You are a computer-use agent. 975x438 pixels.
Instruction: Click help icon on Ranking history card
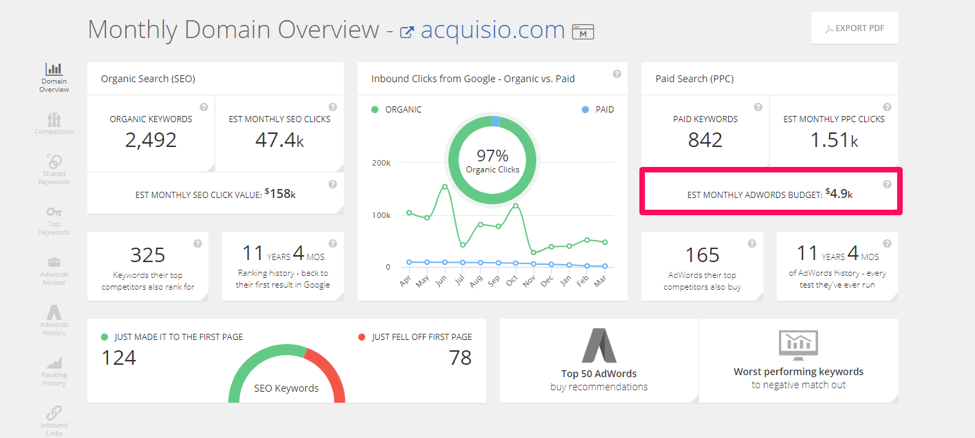point(333,243)
